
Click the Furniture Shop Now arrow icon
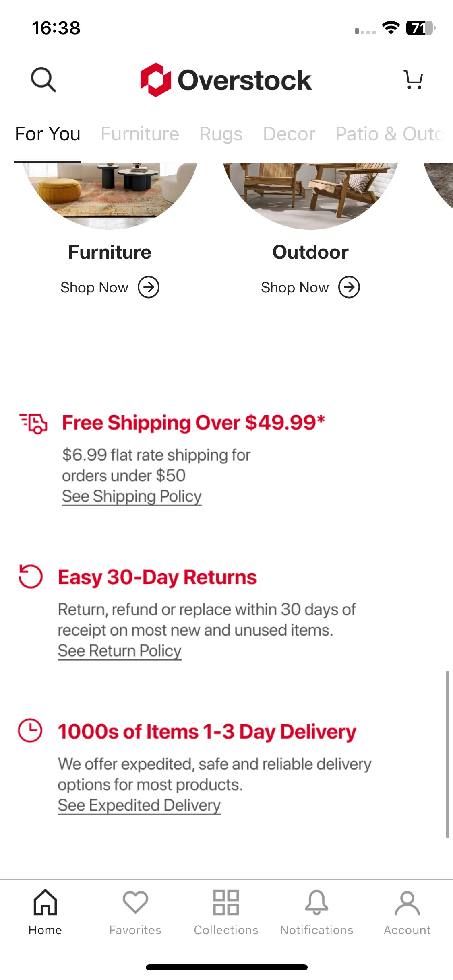[149, 287]
